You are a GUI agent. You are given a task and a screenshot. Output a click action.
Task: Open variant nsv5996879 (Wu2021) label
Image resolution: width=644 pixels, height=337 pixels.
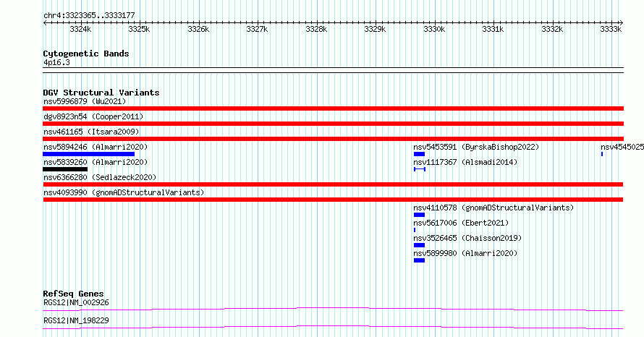coord(85,101)
